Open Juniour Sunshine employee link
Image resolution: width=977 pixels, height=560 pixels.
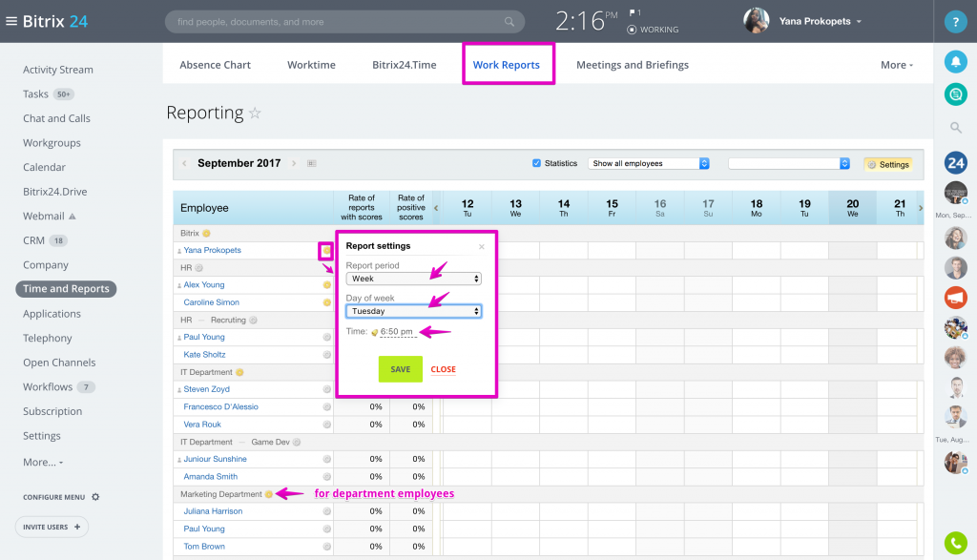[x=215, y=459]
